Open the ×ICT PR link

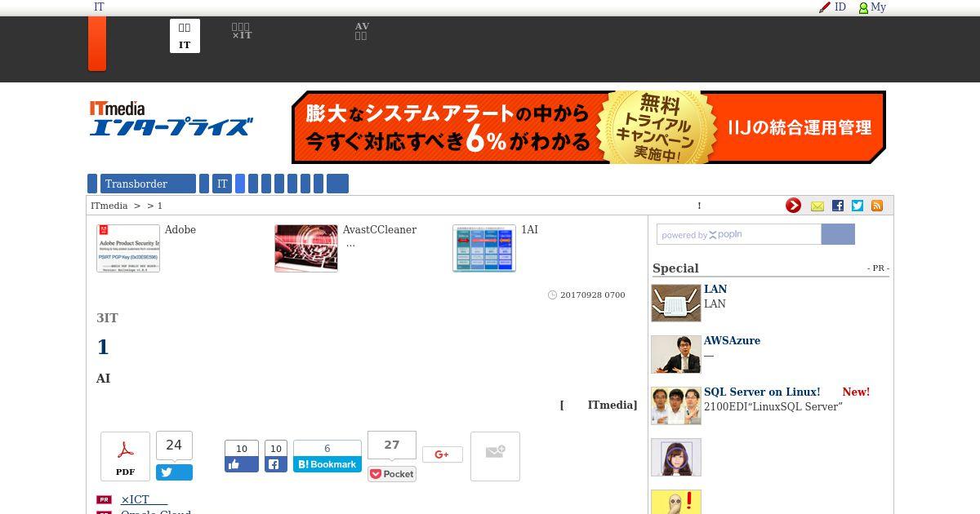click(144, 499)
